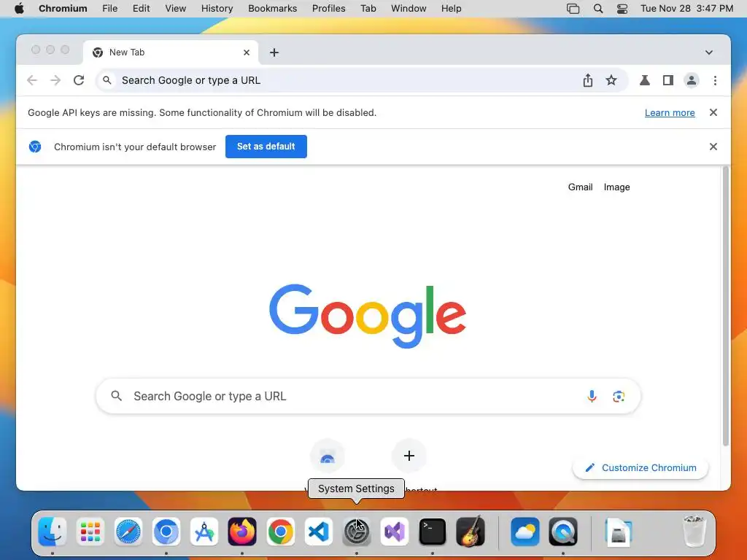Switch to Chromium in the Dock
Image resolution: width=747 pixels, height=560 pixels.
tap(166, 532)
